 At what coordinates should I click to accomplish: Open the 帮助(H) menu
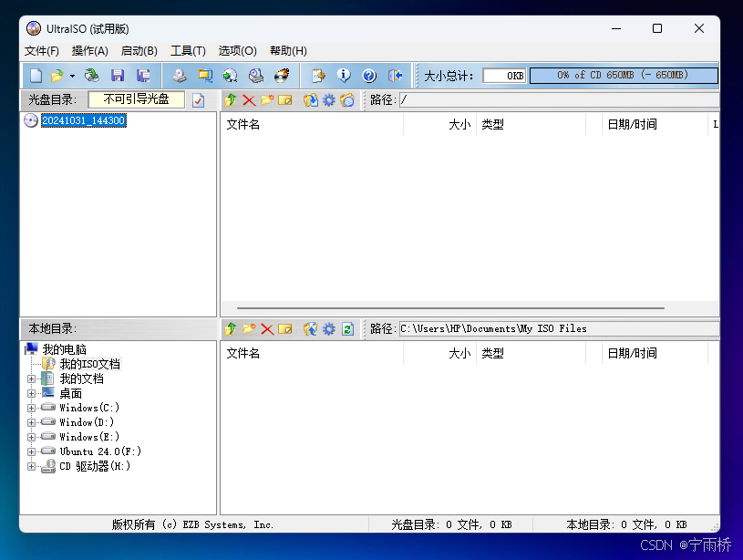[x=288, y=51]
